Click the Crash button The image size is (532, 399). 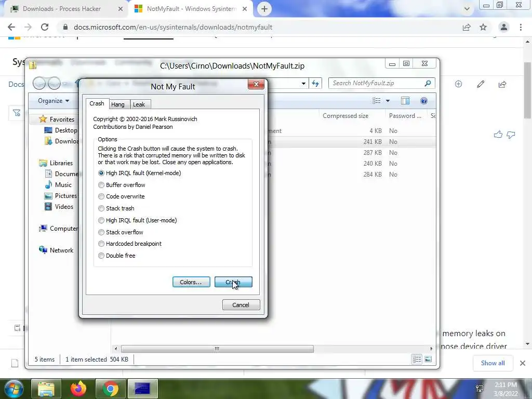233,282
